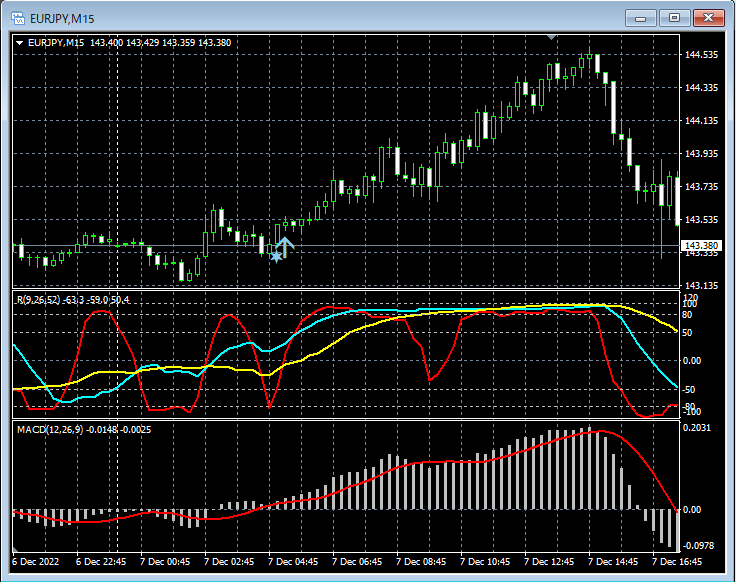Click the 144.535 price scale value
Viewport: 737px width, 582px height.
[x=702, y=55]
